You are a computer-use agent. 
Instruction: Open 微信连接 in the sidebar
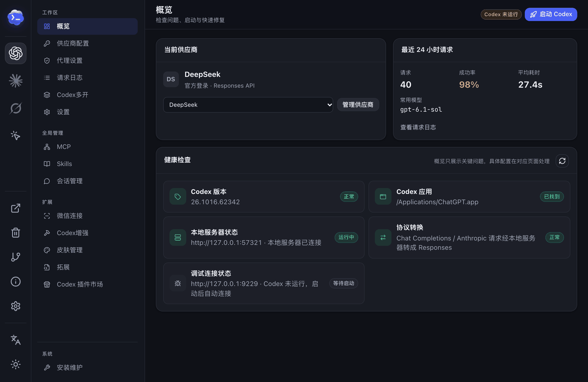87,216
